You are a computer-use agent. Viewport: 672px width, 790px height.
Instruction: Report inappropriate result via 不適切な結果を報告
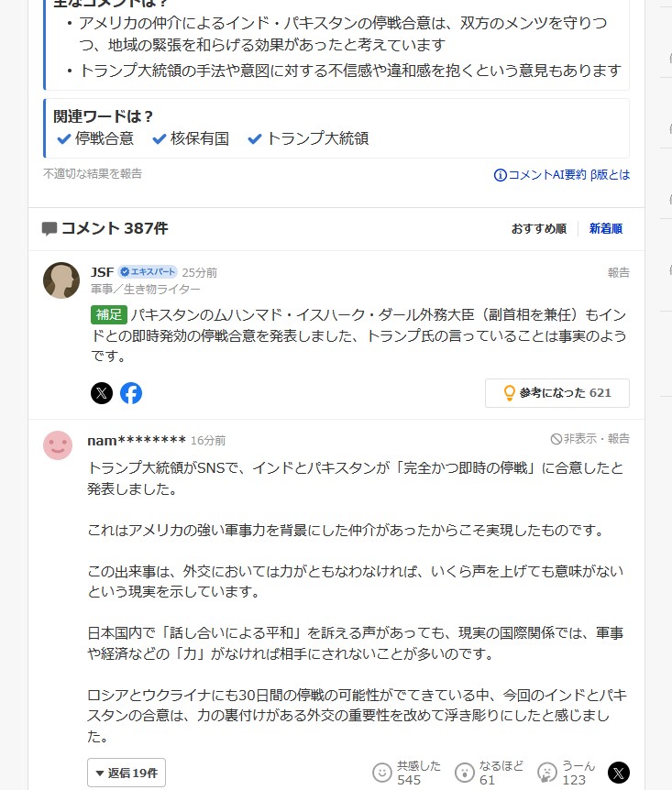[x=93, y=174]
